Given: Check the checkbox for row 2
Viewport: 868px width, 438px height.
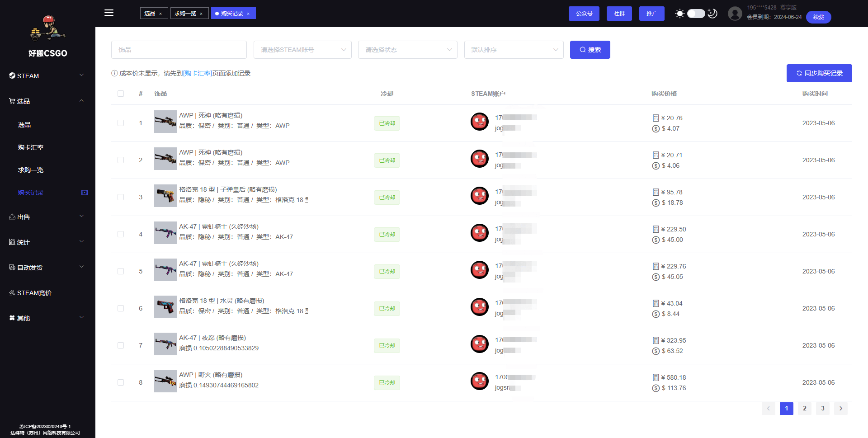Looking at the screenshot, I should coord(121,160).
